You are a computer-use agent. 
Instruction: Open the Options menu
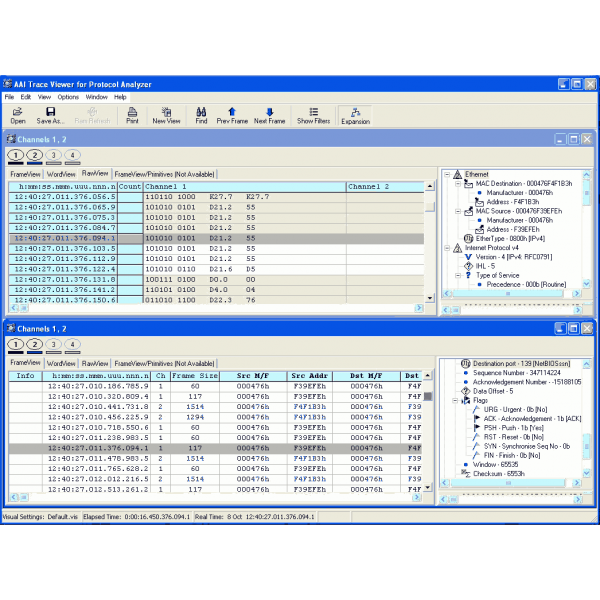[x=68, y=97]
